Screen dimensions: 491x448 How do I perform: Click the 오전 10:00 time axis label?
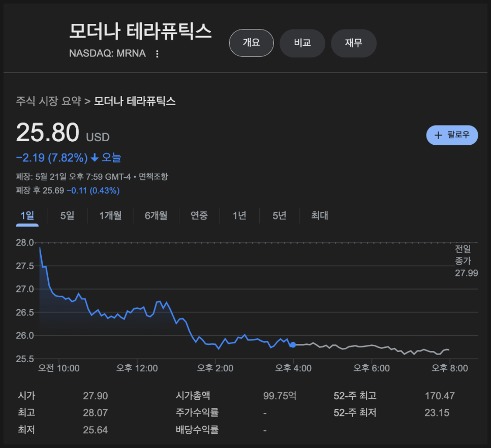click(59, 368)
